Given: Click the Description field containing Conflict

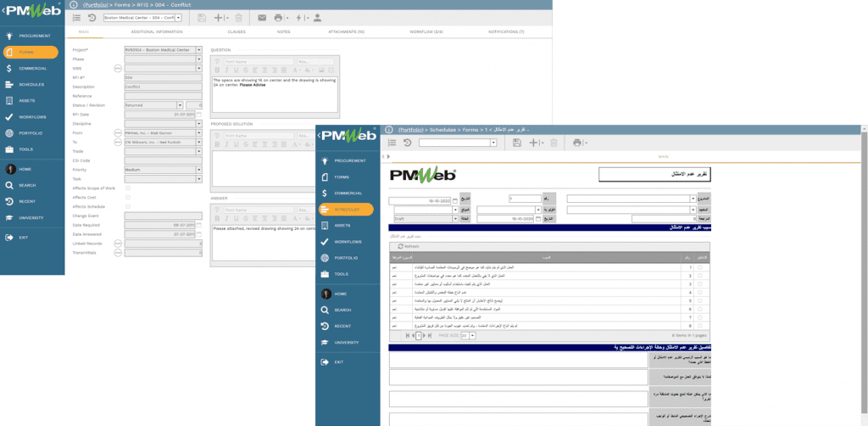Looking at the screenshot, I should (x=164, y=87).
